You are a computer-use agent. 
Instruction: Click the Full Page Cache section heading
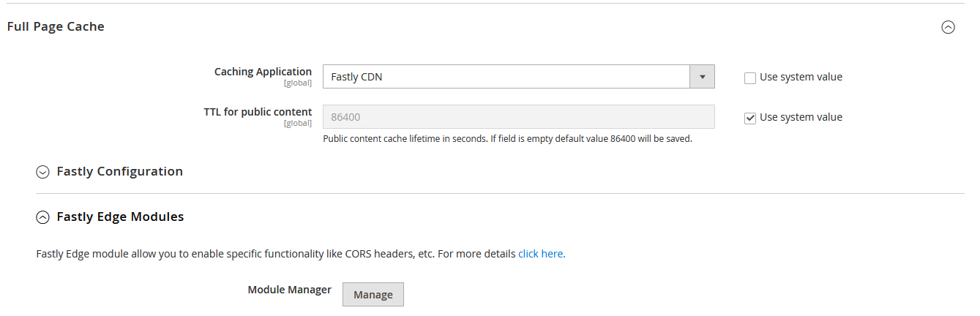point(56,27)
